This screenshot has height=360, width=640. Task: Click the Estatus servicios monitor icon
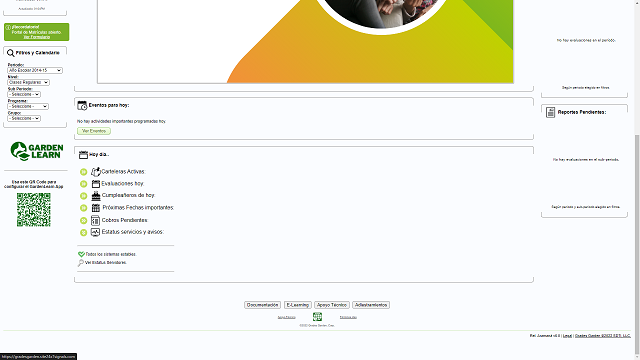pos(95,232)
